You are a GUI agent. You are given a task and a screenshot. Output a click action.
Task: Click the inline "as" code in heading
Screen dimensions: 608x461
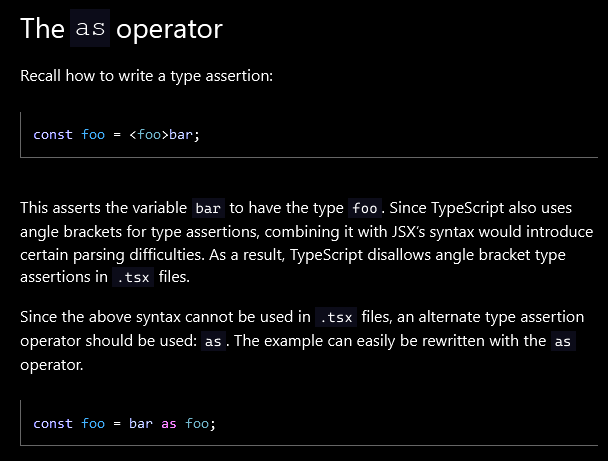pos(90,29)
